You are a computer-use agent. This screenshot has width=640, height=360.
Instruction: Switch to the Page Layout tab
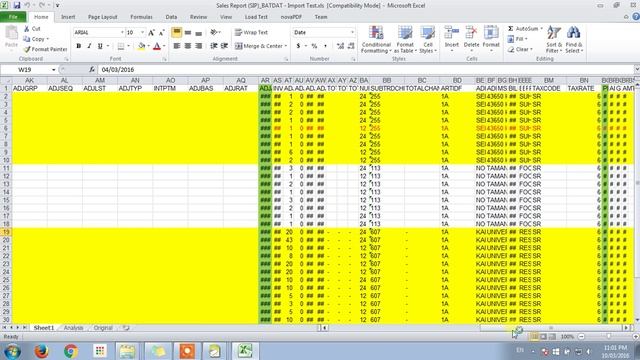coord(102,17)
